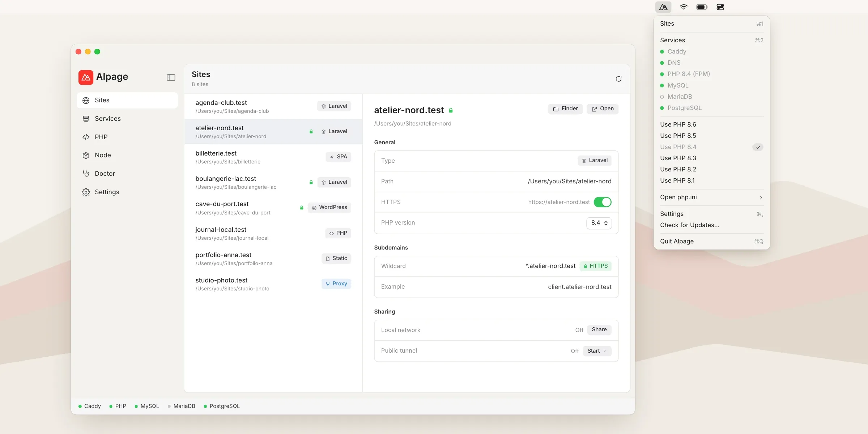The width and height of the screenshot is (868, 434).
Task: Select Use PHP 8.6 menu item
Action: click(x=711, y=124)
